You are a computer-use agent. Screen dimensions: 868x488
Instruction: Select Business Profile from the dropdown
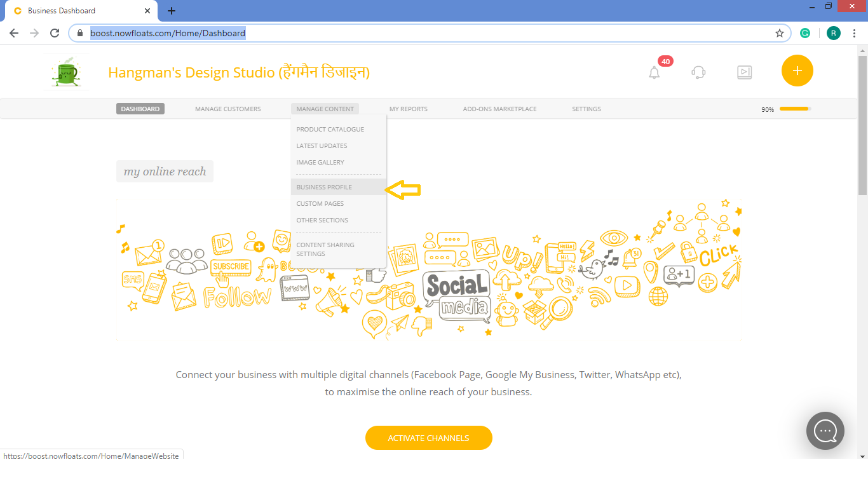324,187
